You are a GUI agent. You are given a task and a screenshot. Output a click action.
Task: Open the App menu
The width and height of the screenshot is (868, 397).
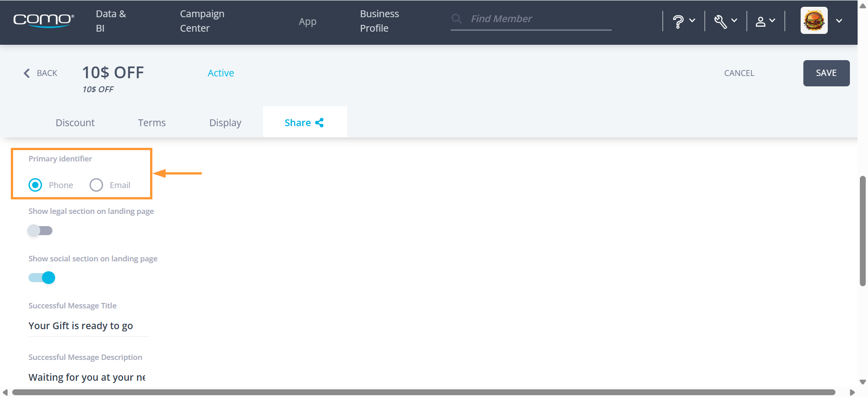[x=307, y=21]
